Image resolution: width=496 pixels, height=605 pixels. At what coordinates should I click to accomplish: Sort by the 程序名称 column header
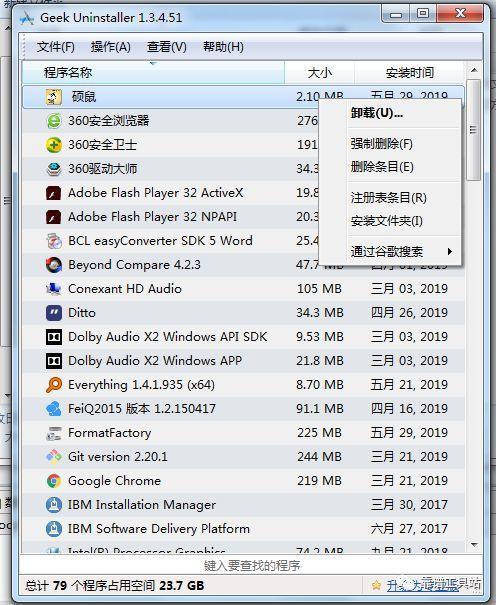coord(153,73)
